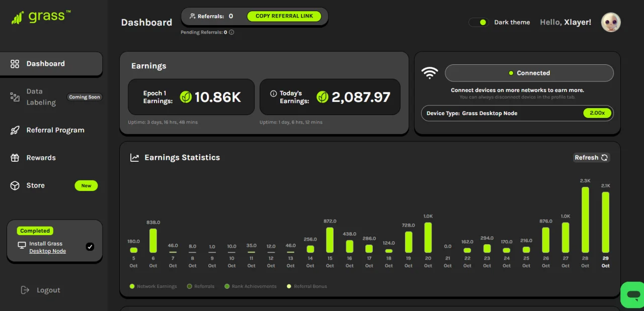Toggle Network Earnings legend series
The height and width of the screenshot is (311, 644).
153,286
